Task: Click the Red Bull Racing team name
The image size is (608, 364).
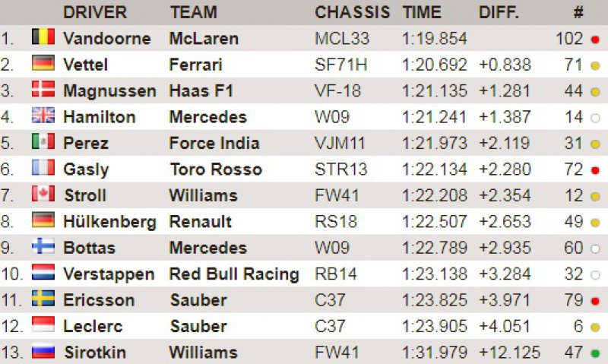Action: [x=233, y=274]
